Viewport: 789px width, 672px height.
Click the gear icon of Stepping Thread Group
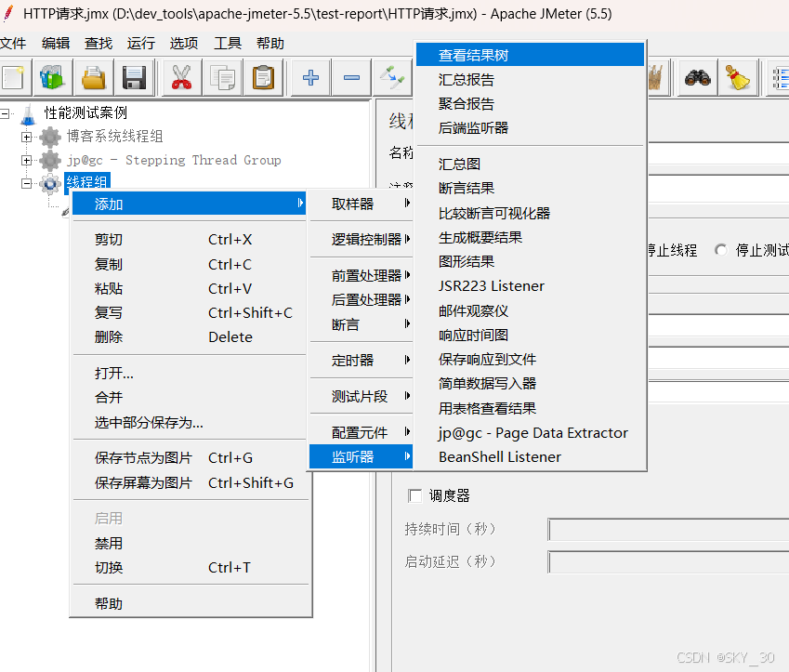pos(50,160)
